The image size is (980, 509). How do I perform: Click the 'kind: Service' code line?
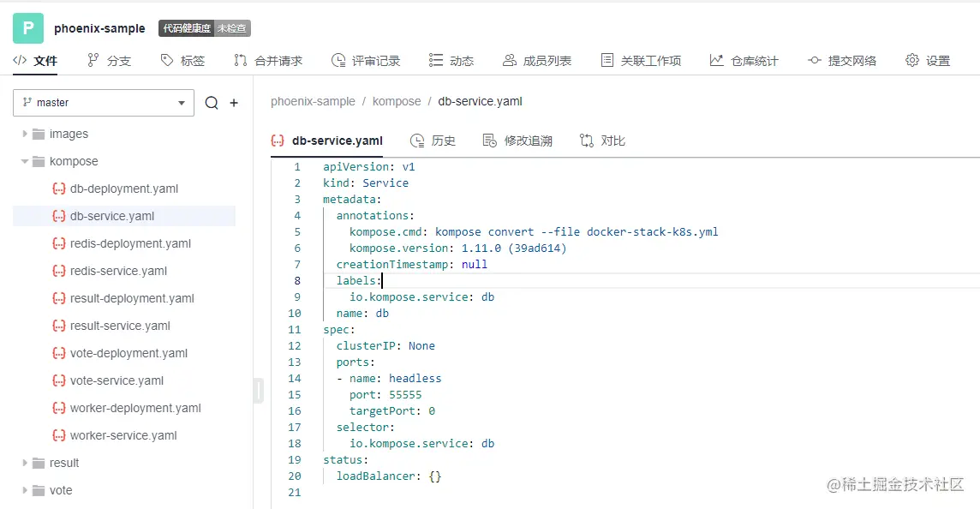point(366,183)
